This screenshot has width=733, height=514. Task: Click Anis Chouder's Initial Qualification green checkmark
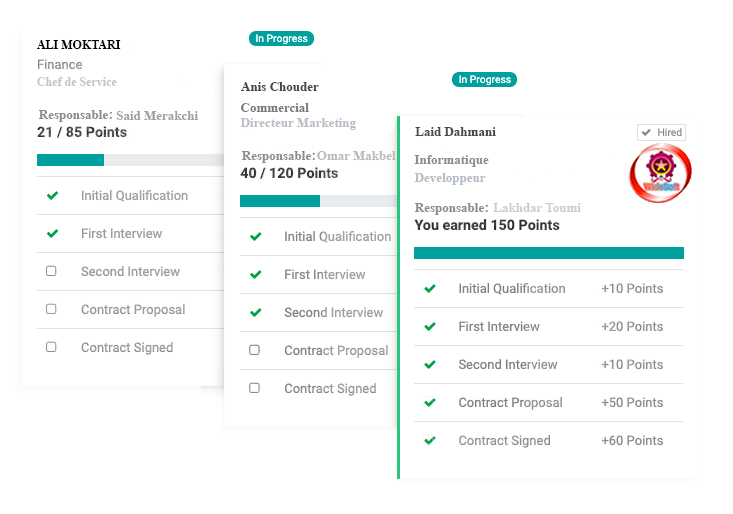[256, 236]
